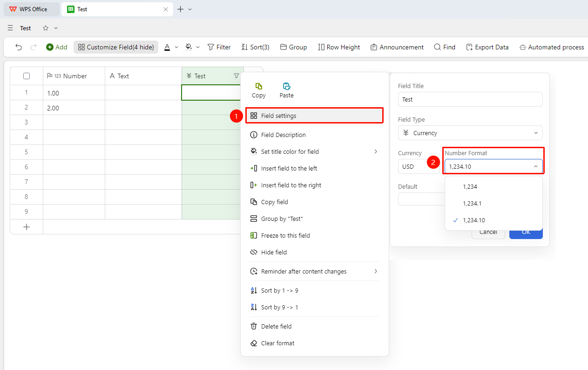588x370 pixels.
Task: Open dropdown next to favorite star
Action: click(56, 28)
